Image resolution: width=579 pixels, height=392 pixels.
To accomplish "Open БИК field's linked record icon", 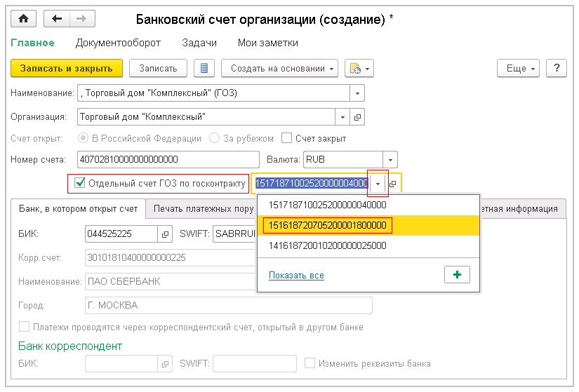I will [x=165, y=234].
